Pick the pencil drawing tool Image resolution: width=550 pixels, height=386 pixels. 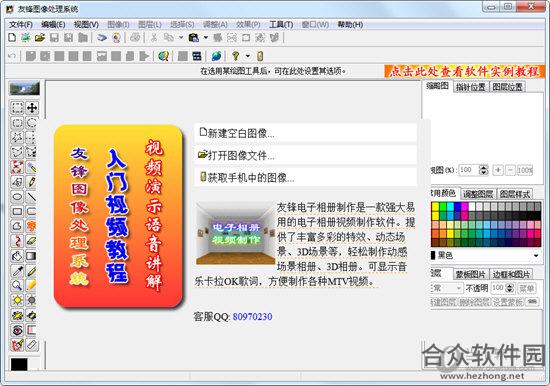(32, 182)
